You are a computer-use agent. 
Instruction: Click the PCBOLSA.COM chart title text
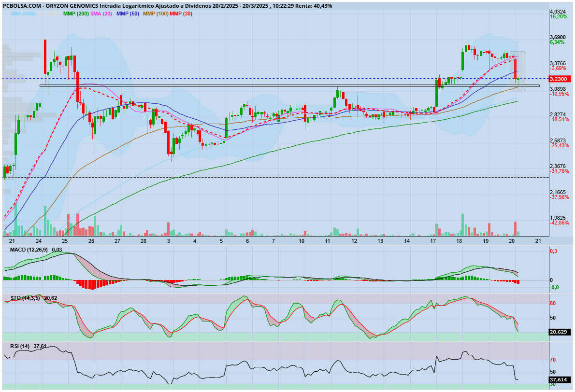coord(22,6)
